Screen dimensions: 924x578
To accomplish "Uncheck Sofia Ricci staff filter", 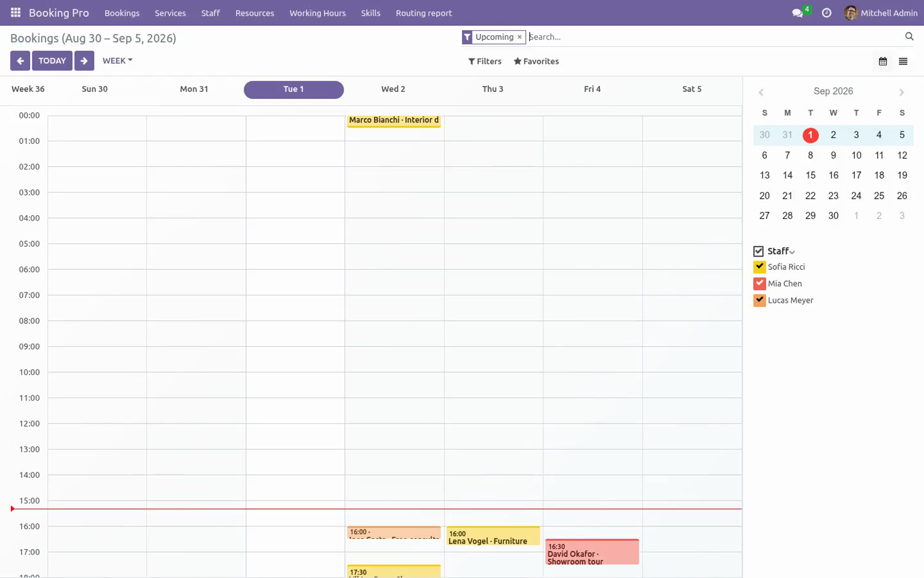I will (759, 266).
